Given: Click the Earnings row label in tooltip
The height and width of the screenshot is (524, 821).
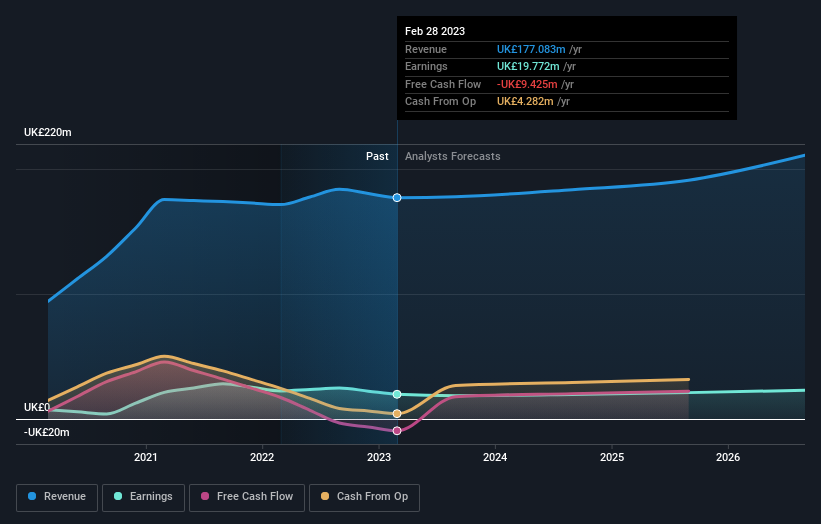Looking at the screenshot, I should coord(426,66).
